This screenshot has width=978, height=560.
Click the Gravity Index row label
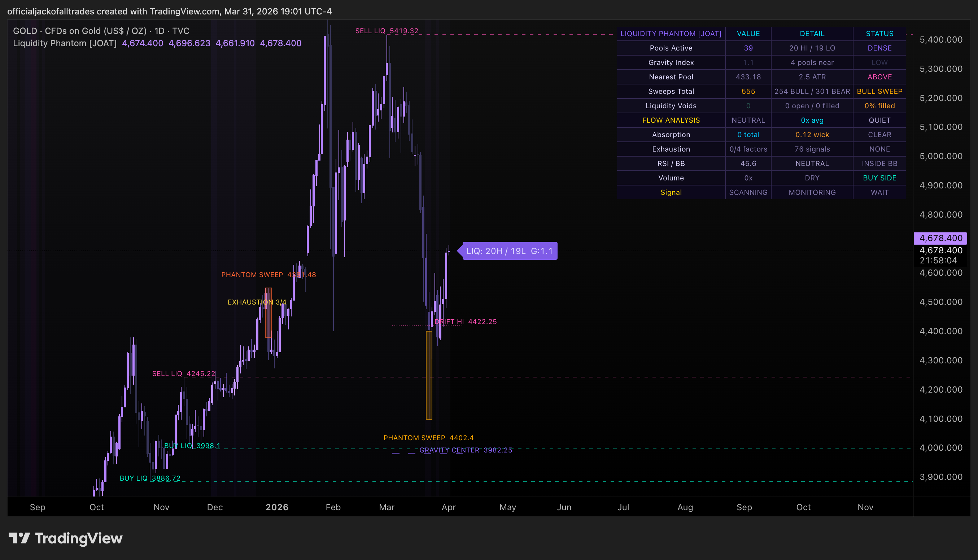[671, 62]
